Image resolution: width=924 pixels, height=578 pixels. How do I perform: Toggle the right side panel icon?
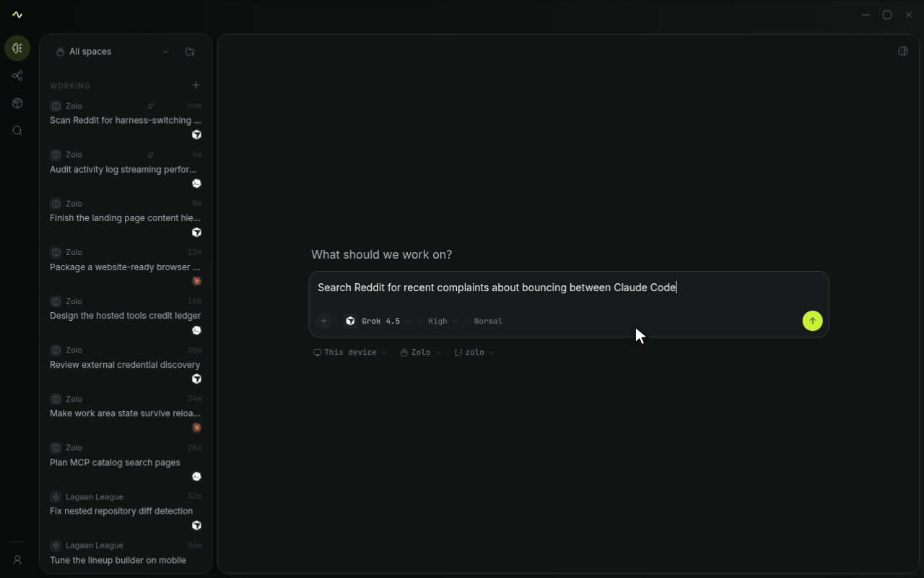click(x=902, y=51)
